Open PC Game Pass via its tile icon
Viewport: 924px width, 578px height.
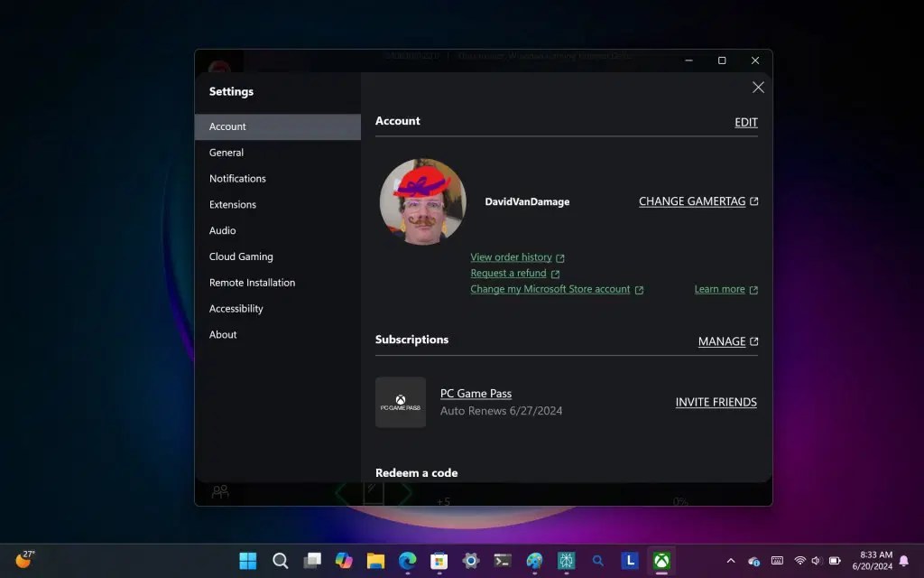pos(400,401)
